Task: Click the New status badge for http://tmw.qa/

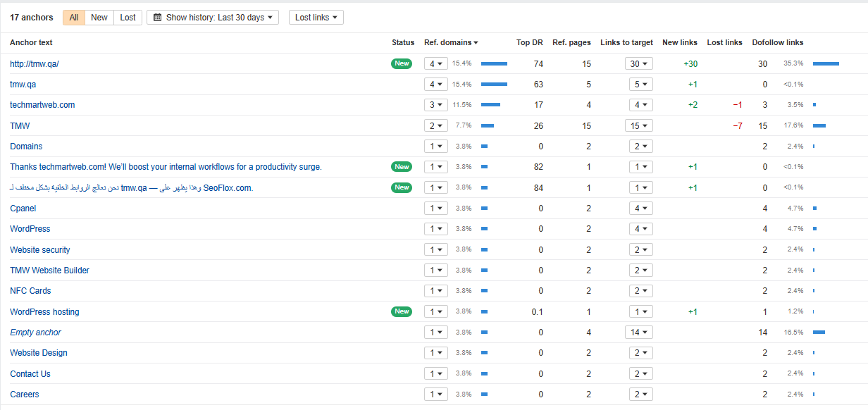Action: click(x=402, y=63)
